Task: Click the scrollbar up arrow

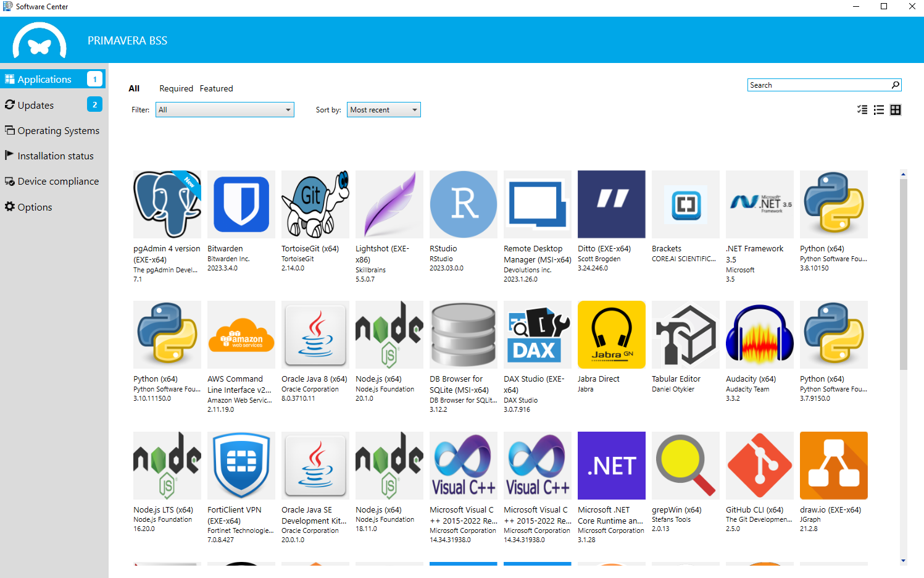Action: pos(903,174)
